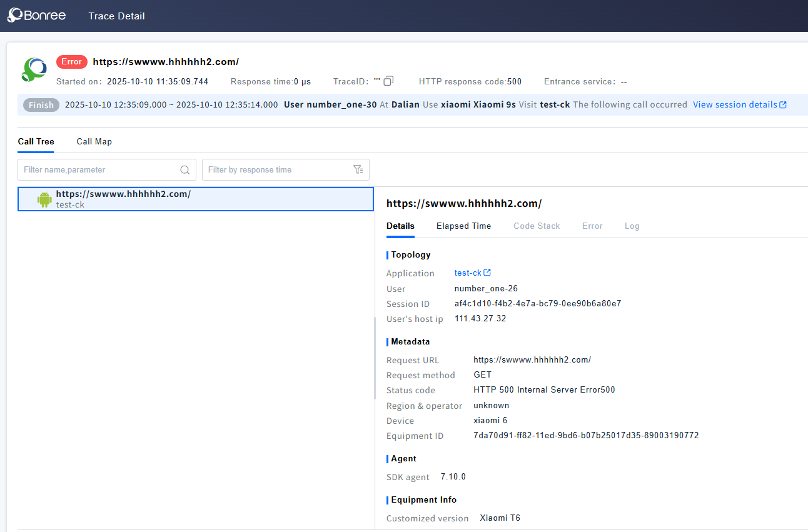Viewport: 808px width, 532px height.
Task: Select the Call Tree tab
Action: point(36,141)
